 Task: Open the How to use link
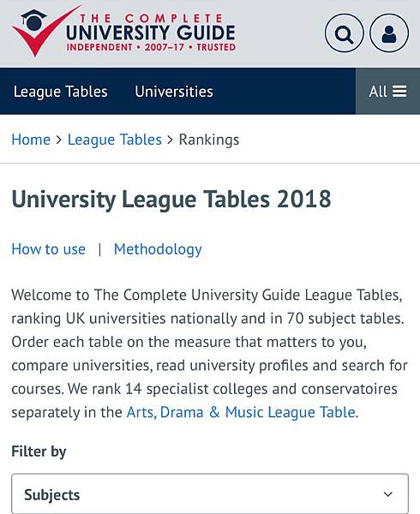coord(48,249)
